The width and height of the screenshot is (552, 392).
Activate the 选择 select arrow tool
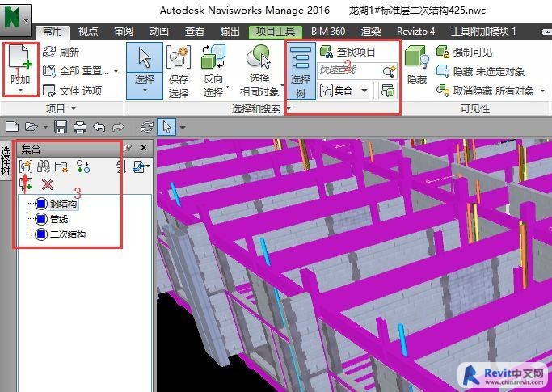[x=145, y=58]
